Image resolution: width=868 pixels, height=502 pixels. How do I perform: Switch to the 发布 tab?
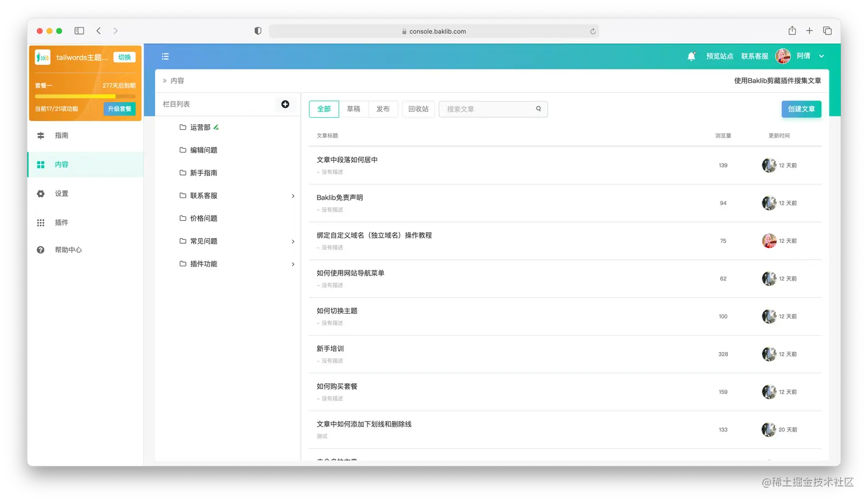[383, 109]
